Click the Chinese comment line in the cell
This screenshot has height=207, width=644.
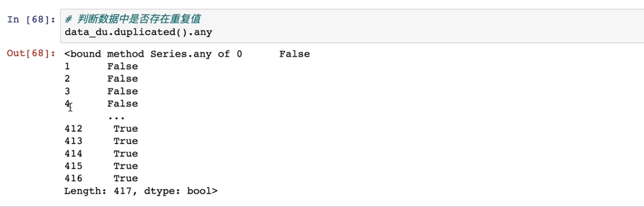[x=133, y=19]
